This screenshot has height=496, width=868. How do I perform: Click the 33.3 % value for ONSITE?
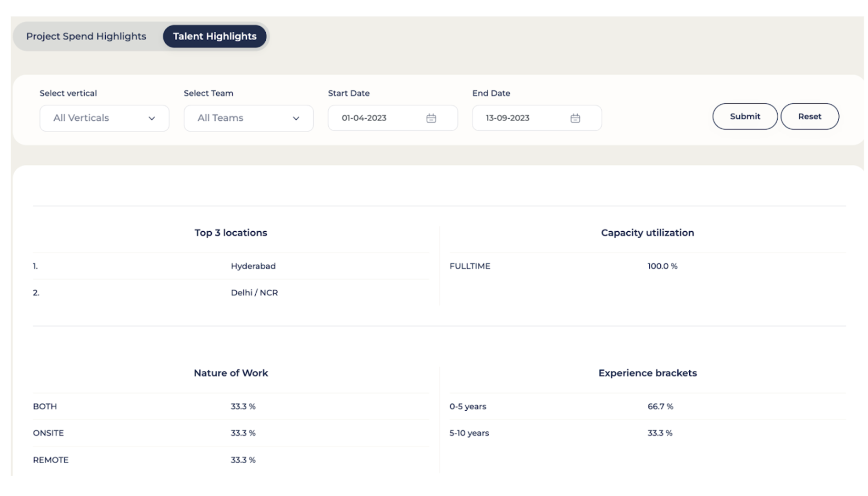tap(243, 433)
